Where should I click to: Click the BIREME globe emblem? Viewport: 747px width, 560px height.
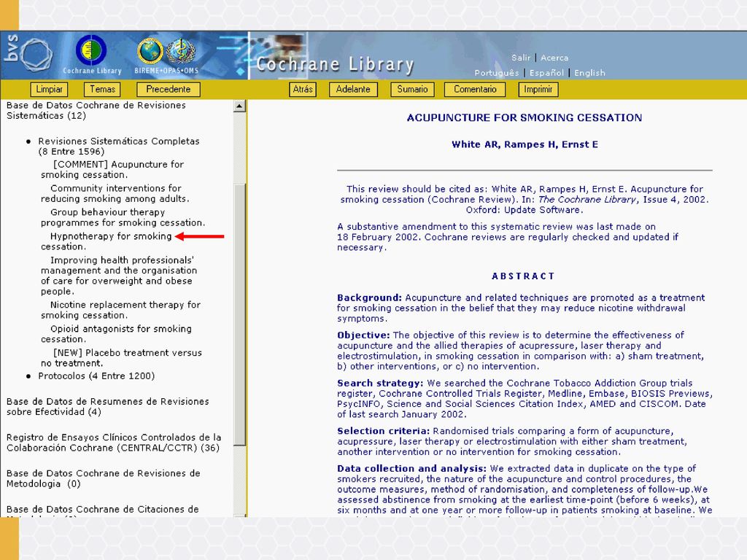[x=150, y=50]
